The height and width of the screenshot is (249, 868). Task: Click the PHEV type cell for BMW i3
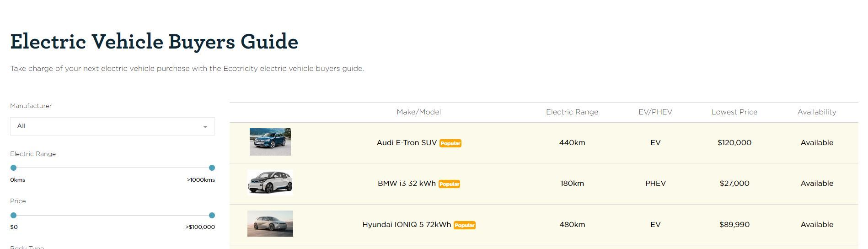tap(655, 184)
